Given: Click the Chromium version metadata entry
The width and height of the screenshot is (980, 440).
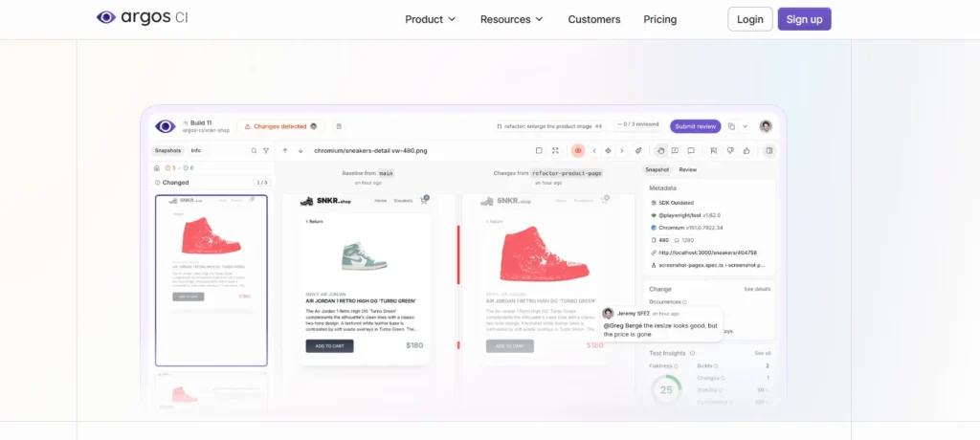Looking at the screenshot, I should [x=686, y=228].
